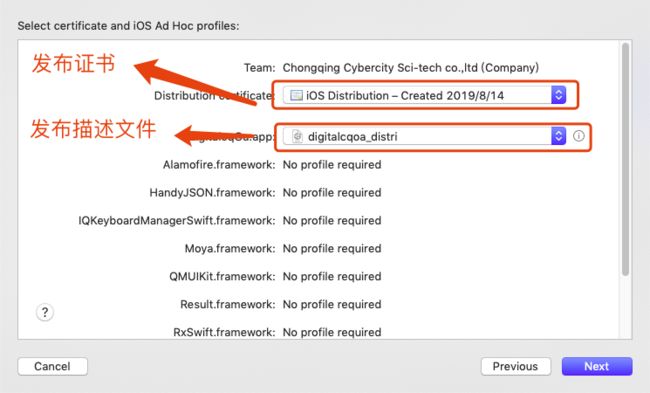
Task: Click the Team name Chongqing Cybercity text
Action: (410, 68)
